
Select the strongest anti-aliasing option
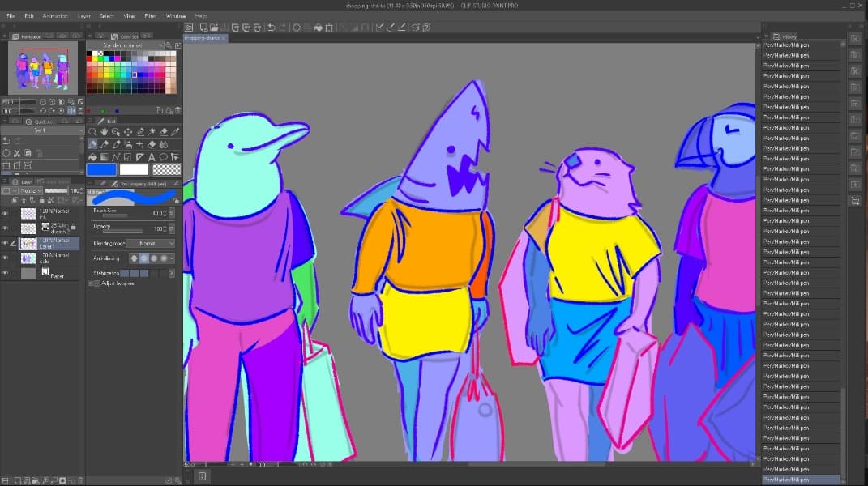click(x=163, y=258)
